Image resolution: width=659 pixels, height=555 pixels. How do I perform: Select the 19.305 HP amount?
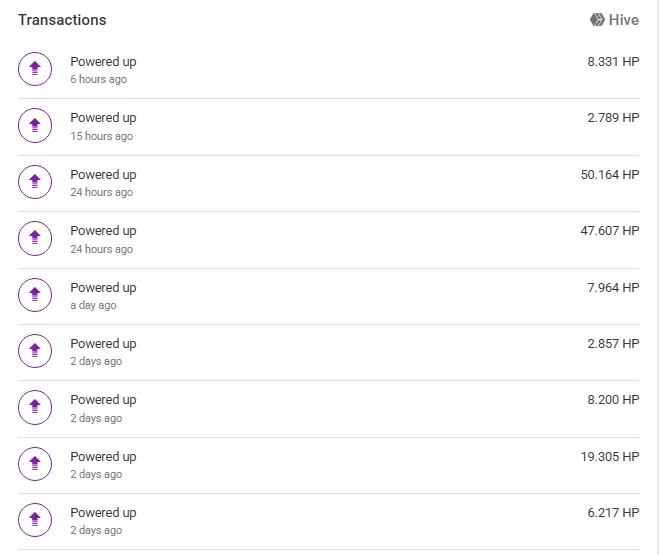pos(610,456)
